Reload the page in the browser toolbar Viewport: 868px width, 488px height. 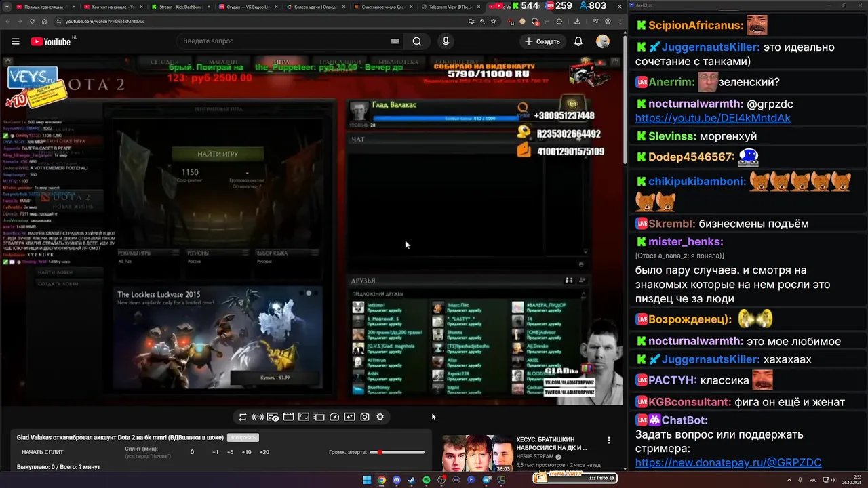click(32, 21)
